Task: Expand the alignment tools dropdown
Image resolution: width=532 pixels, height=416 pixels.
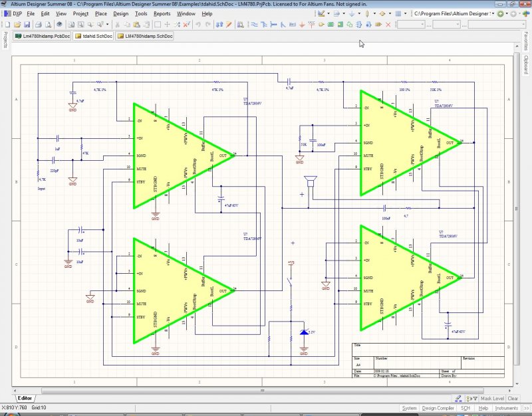Action: pos(344,13)
